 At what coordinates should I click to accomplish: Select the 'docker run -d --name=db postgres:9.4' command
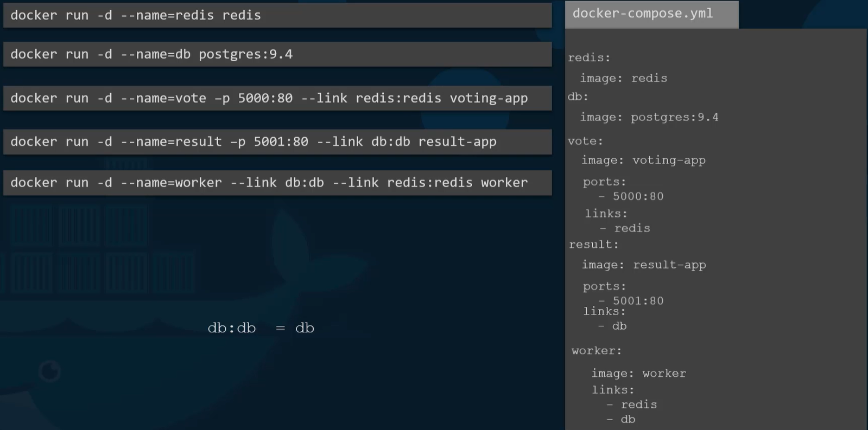[277, 54]
